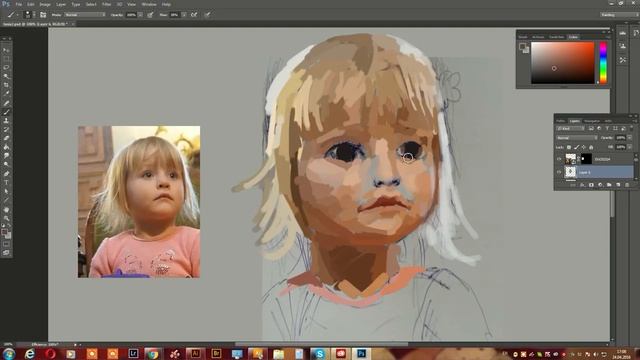Create new adjustment layer icon
This screenshot has width=640, height=360.
tap(600, 185)
